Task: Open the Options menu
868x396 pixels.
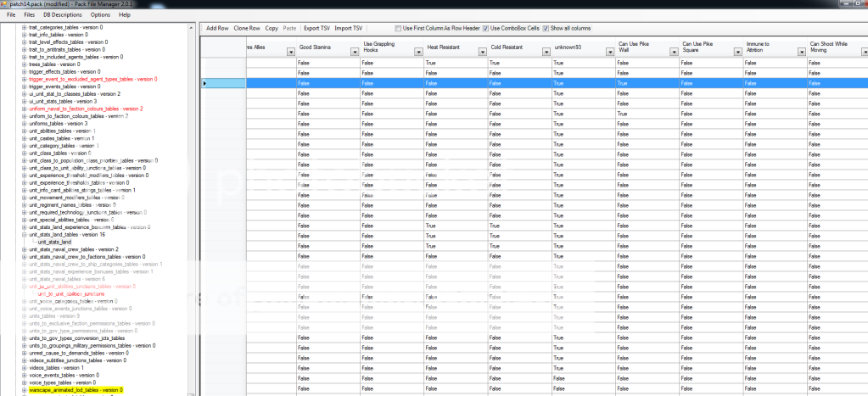Action: (100, 14)
